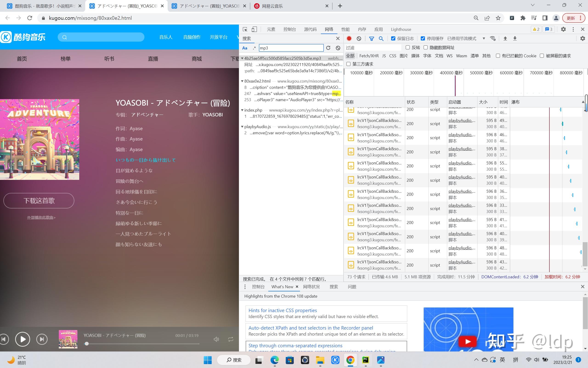588x368 pixels.
Task: Open Hints for inactive CSS properties link
Action: [x=283, y=310]
